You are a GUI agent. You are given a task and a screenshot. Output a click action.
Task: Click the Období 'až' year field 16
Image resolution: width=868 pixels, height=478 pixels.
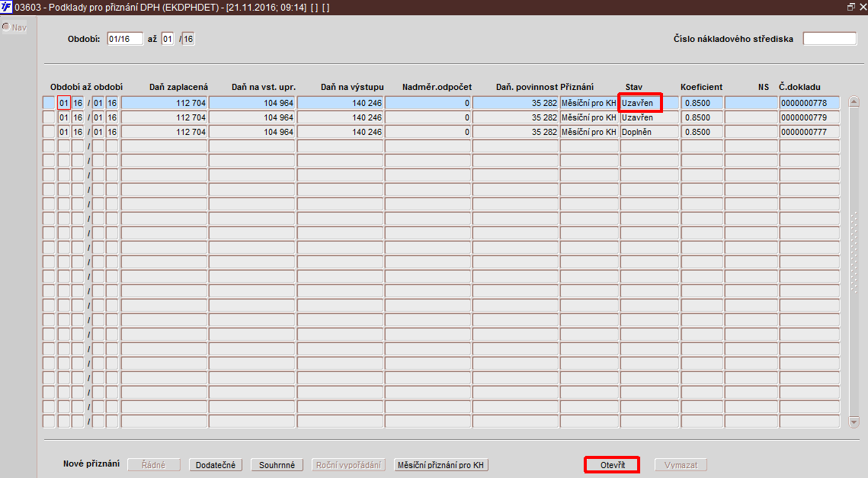click(x=188, y=39)
